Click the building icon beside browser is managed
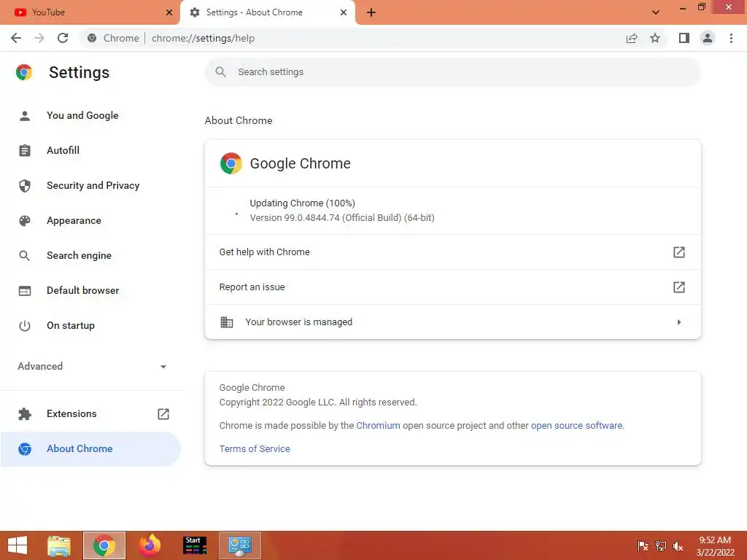Image resolution: width=747 pixels, height=560 pixels. [227, 322]
